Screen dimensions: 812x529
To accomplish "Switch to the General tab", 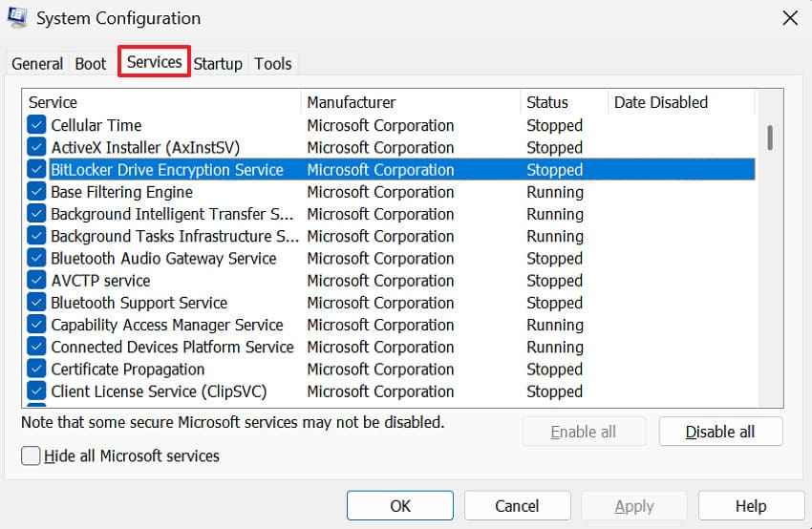I will tap(37, 64).
